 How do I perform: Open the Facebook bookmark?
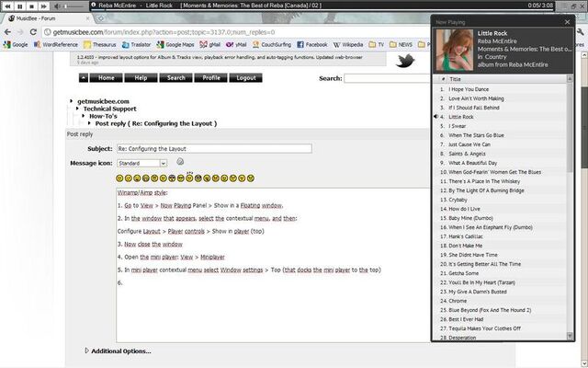pyautogui.click(x=312, y=45)
